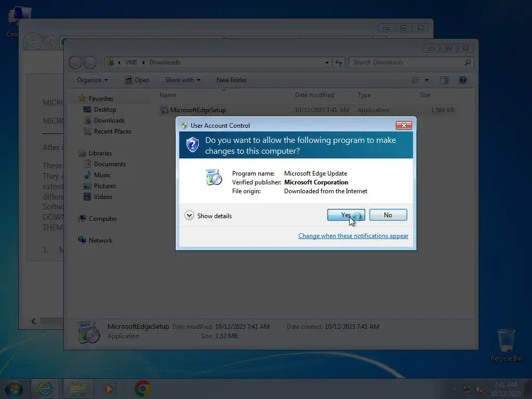The image size is (532, 399).
Task: Sort by Size column header
Action: (425, 95)
